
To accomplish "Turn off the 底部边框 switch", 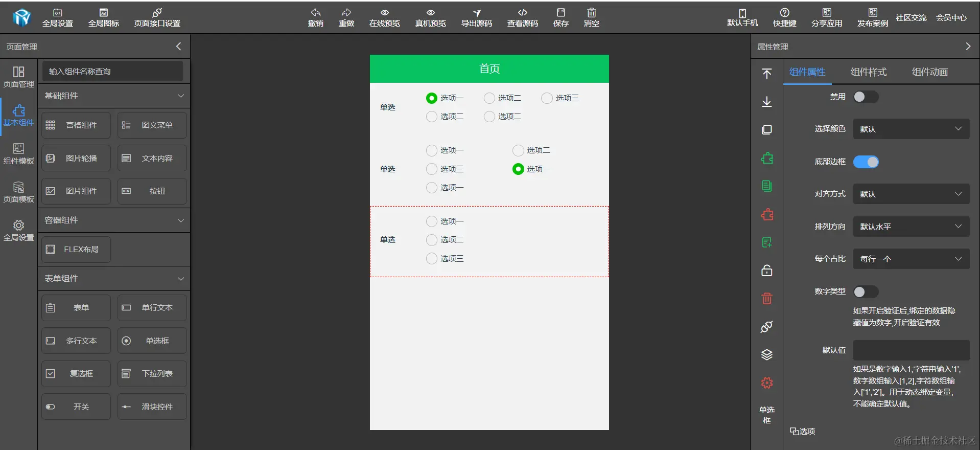I will coord(866,162).
